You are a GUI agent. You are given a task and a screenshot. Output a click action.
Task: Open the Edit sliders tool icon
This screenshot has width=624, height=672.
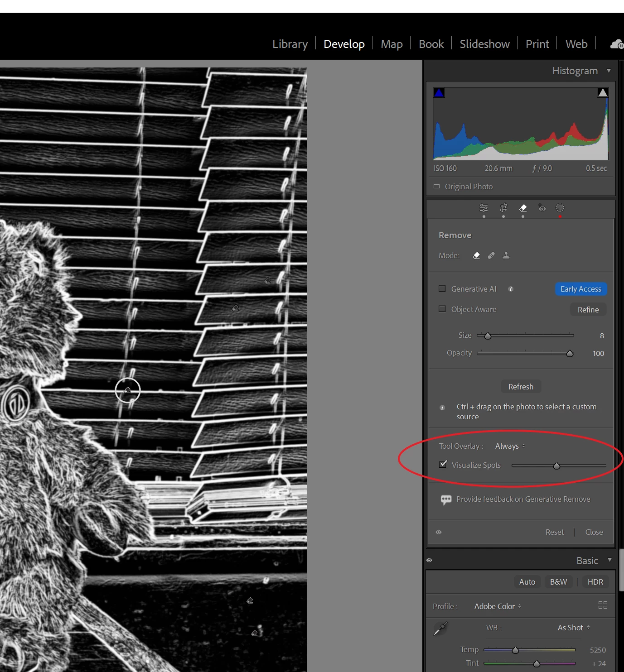pos(484,208)
